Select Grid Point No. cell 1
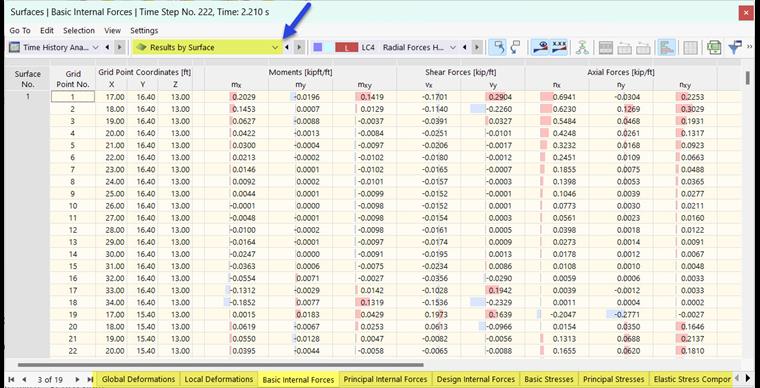The image size is (760, 388). coord(73,97)
